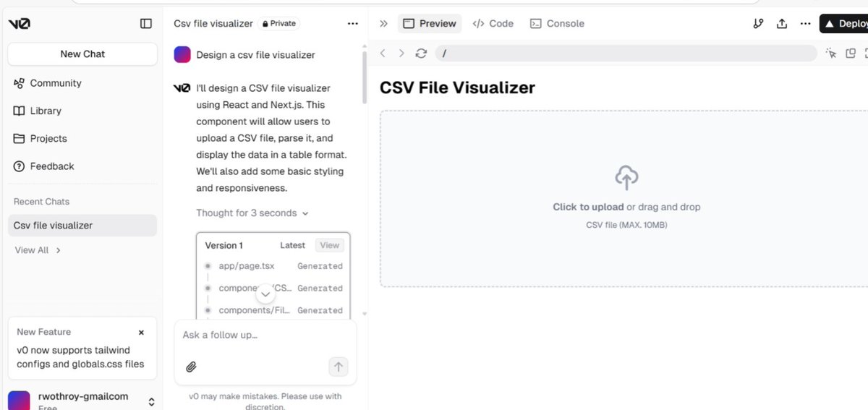Open the Feedback link
The image size is (868, 410).
44,166
